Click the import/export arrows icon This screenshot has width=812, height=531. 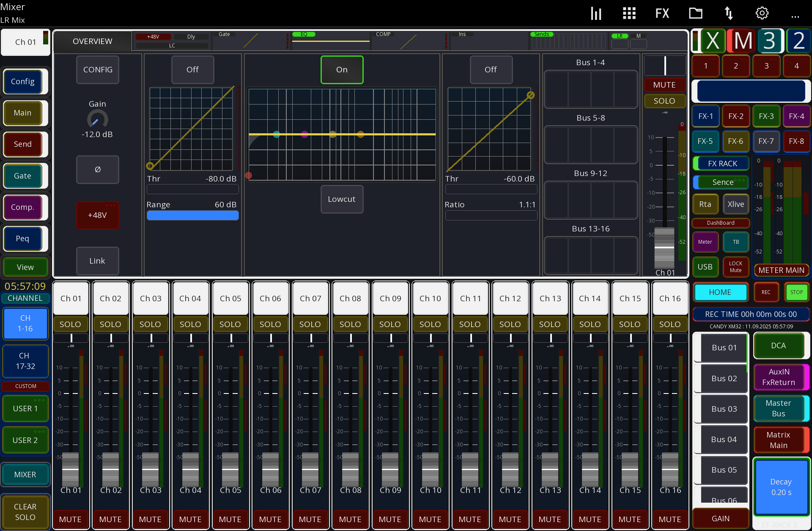point(728,13)
